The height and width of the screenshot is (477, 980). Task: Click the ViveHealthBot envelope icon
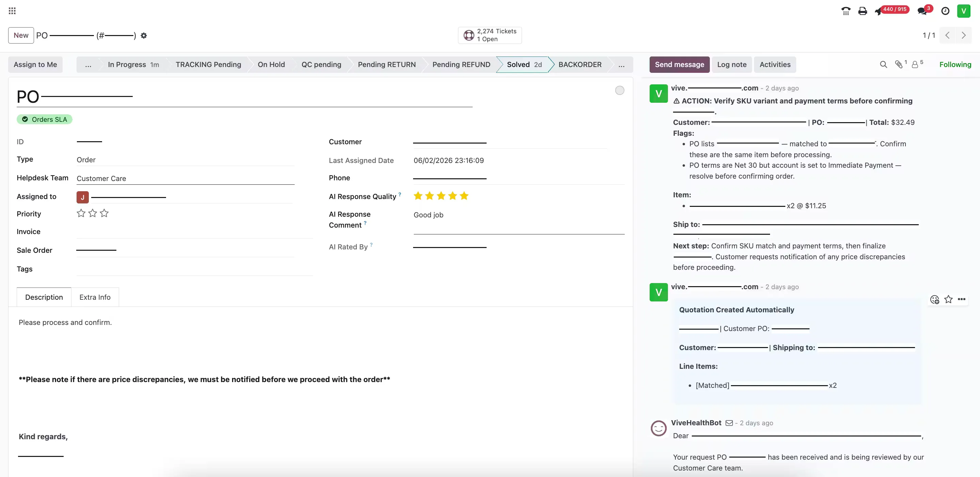(729, 423)
